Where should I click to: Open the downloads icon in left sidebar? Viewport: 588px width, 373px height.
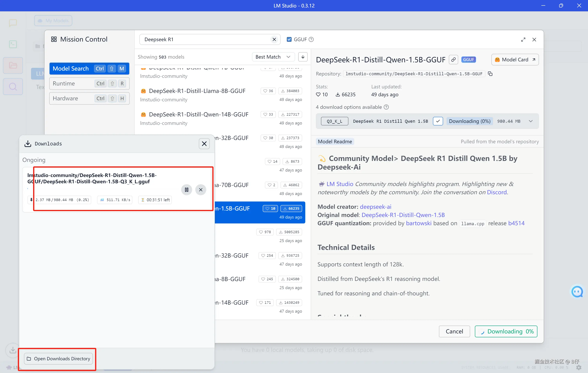coord(13,350)
